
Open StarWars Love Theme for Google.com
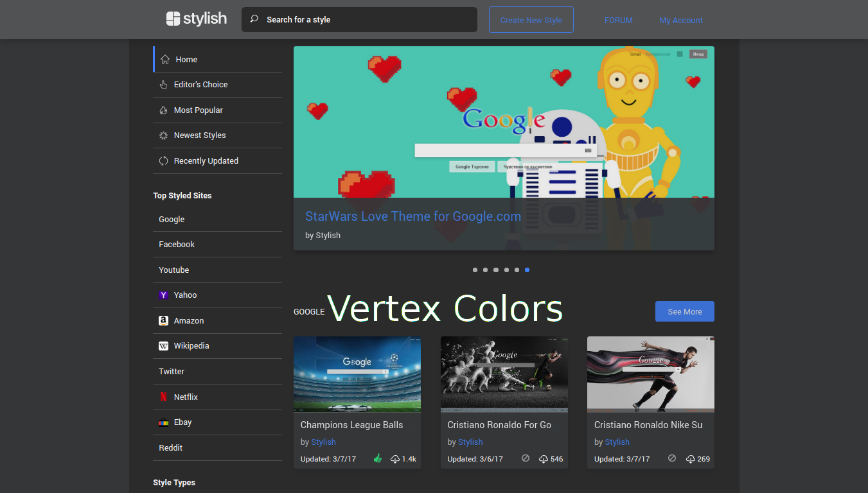(413, 216)
